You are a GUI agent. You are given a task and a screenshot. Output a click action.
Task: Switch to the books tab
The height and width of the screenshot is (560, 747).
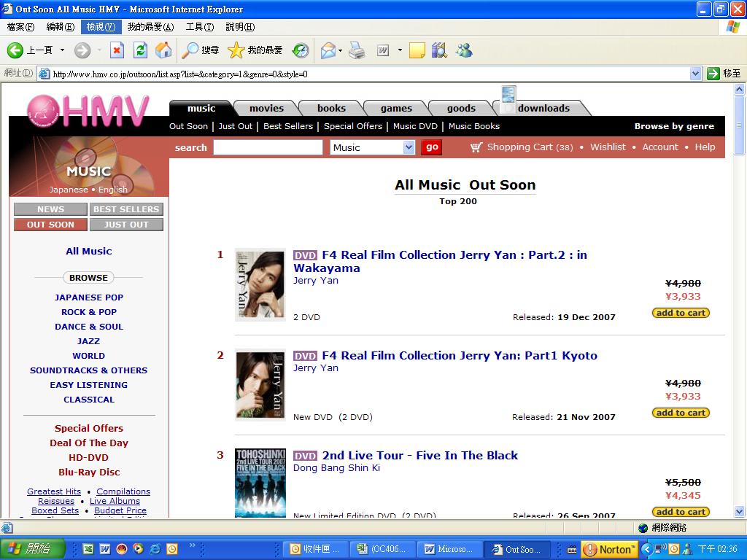click(332, 108)
